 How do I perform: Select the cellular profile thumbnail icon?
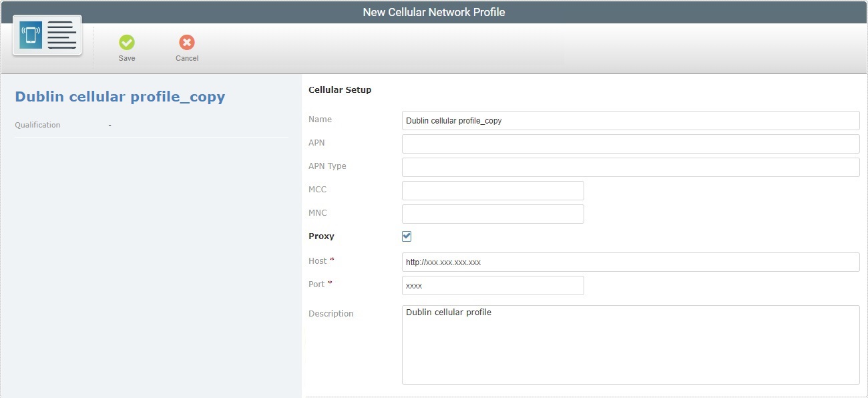[x=47, y=35]
